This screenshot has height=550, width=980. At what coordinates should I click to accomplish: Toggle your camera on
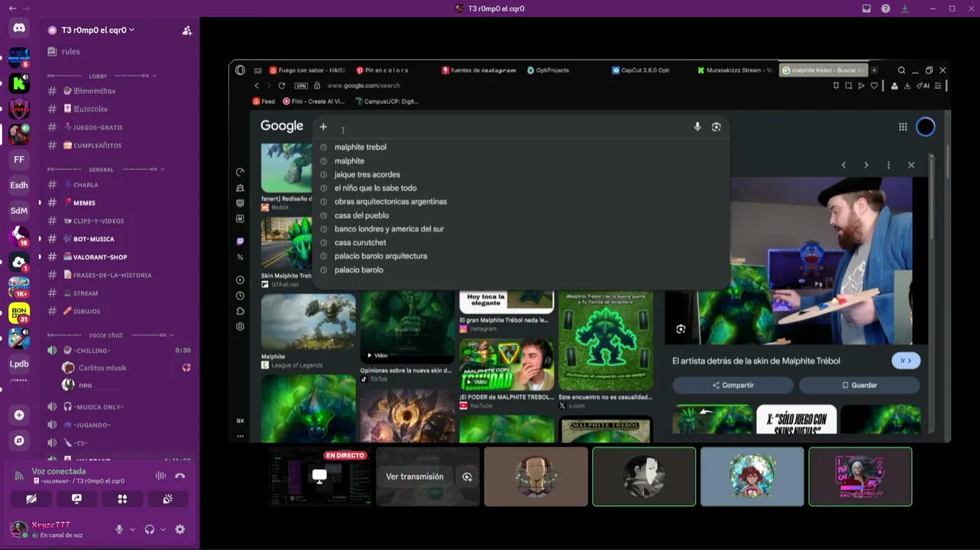click(31, 499)
